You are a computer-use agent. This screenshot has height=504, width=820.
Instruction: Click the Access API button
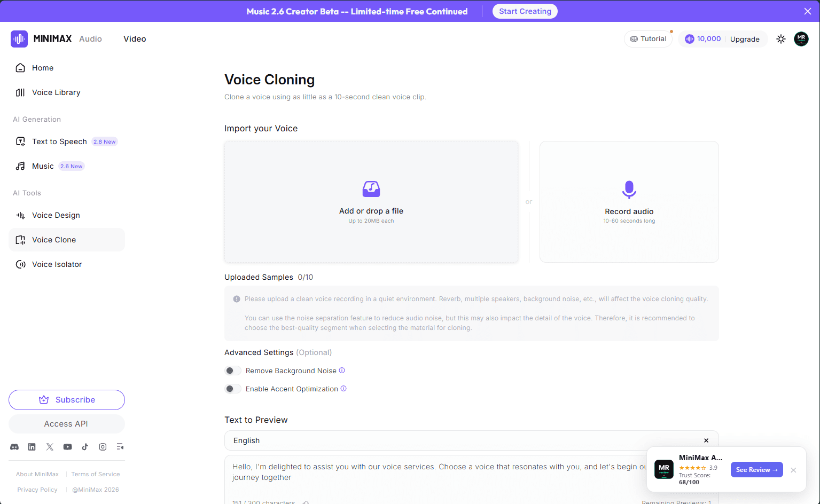[x=67, y=424]
